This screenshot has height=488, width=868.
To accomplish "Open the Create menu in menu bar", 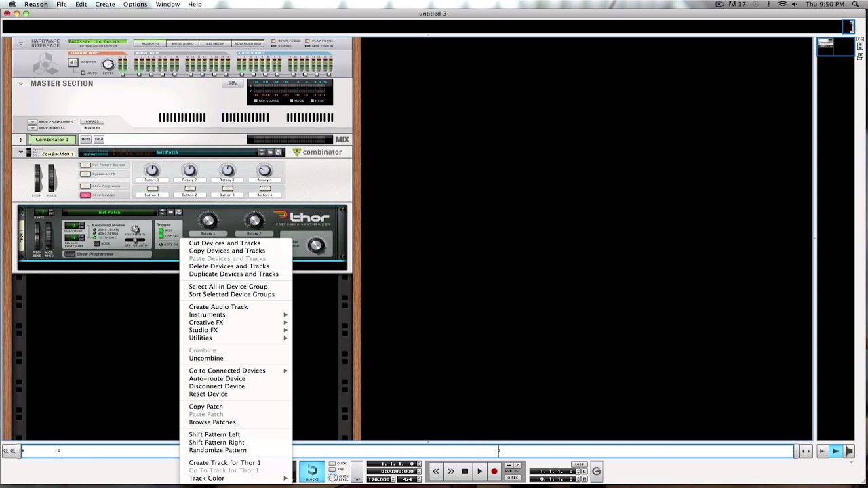I will tap(104, 4).
